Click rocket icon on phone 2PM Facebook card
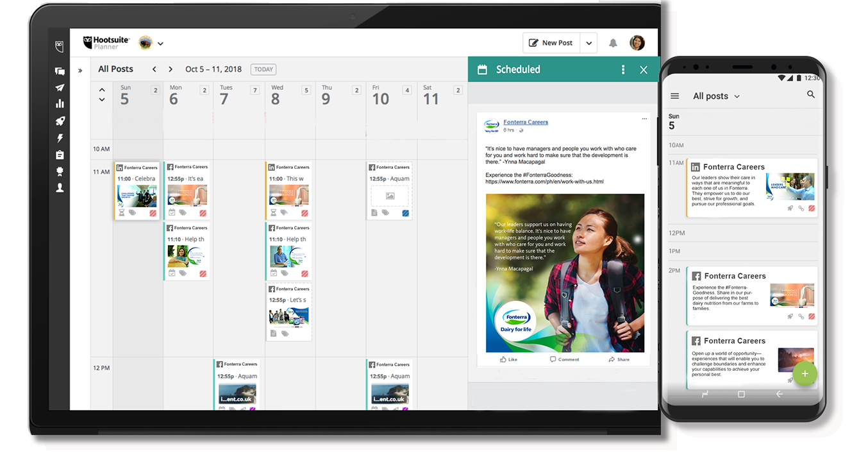 (790, 316)
